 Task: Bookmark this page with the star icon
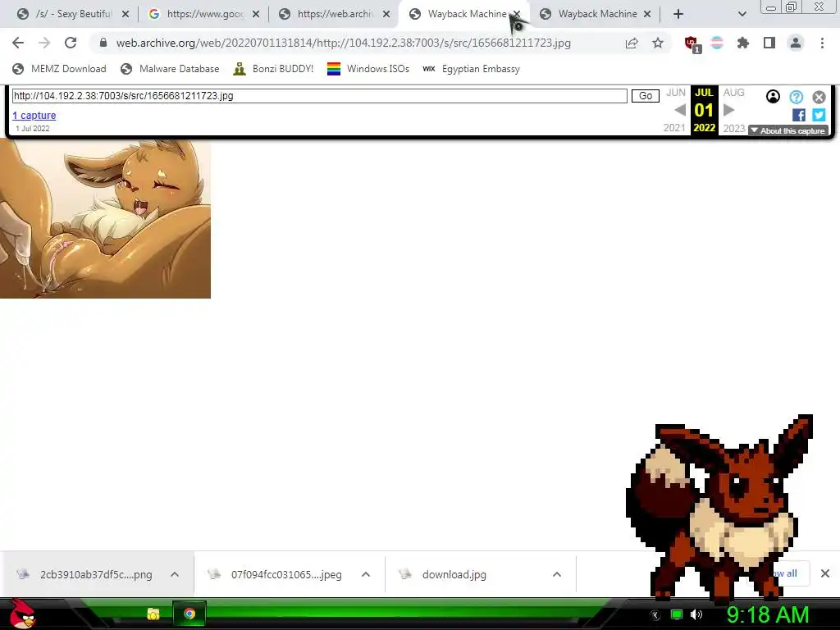coord(658,43)
